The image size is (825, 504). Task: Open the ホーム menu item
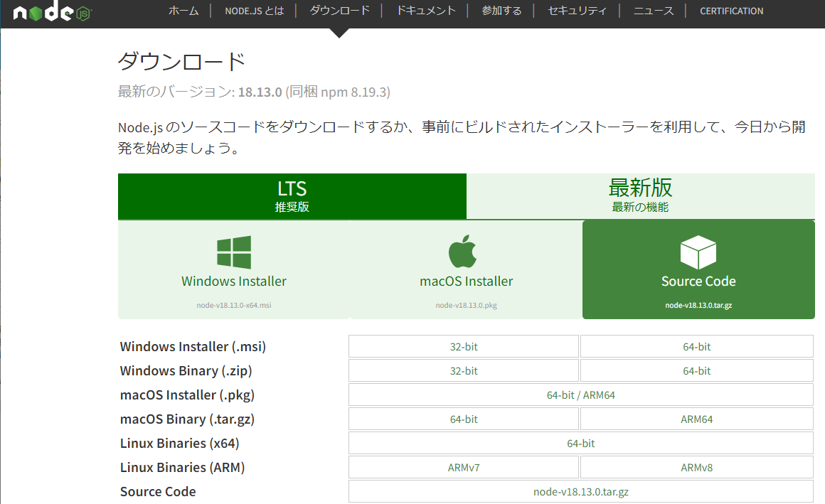(x=183, y=11)
